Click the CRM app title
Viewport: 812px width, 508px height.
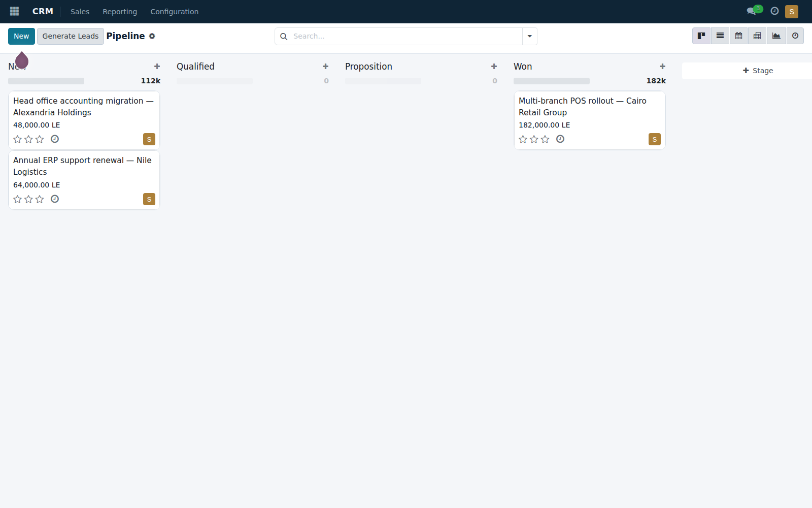pyautogui.click(x=43, y=11)
